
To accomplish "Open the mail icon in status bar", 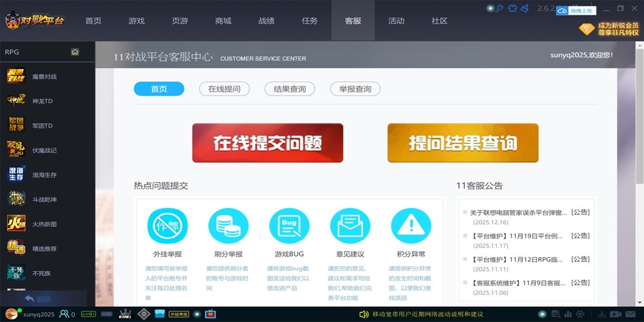I will (630, 314).
